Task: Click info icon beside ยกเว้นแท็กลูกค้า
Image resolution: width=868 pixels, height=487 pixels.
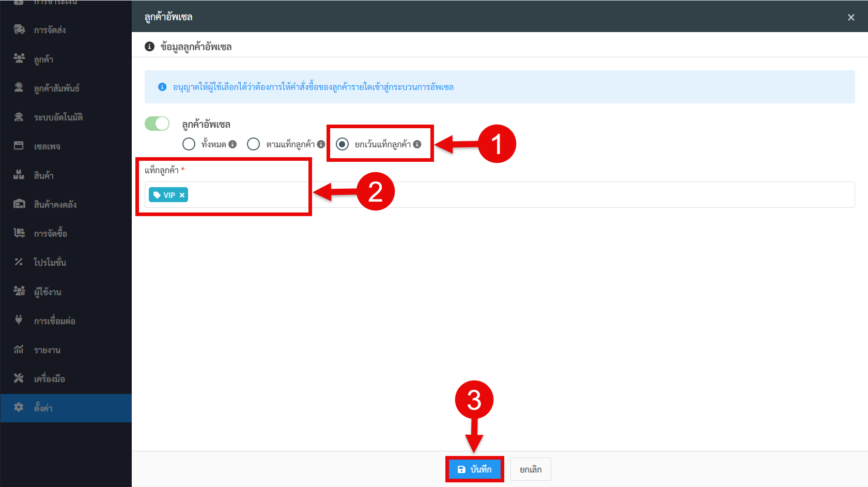Action: coord(417,144)
